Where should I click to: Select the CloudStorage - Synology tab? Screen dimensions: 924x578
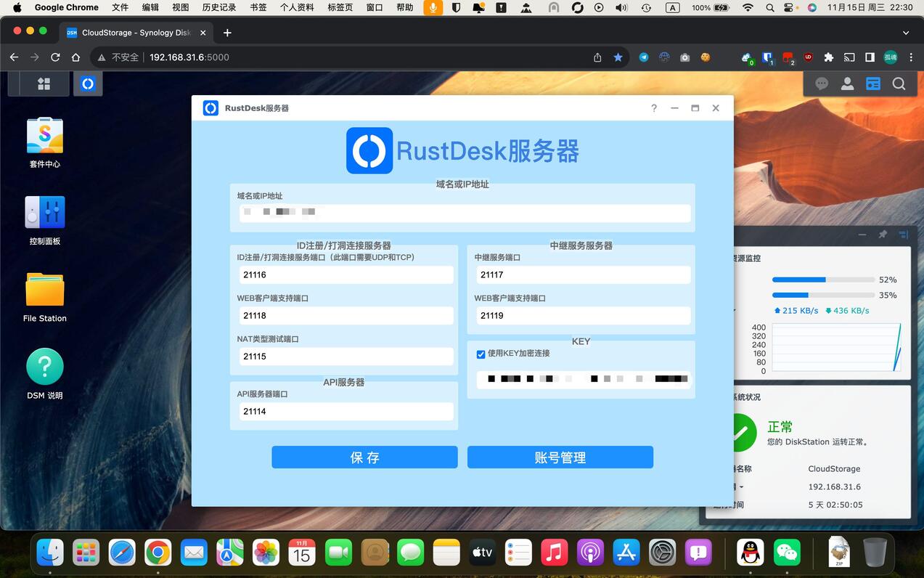136,33
